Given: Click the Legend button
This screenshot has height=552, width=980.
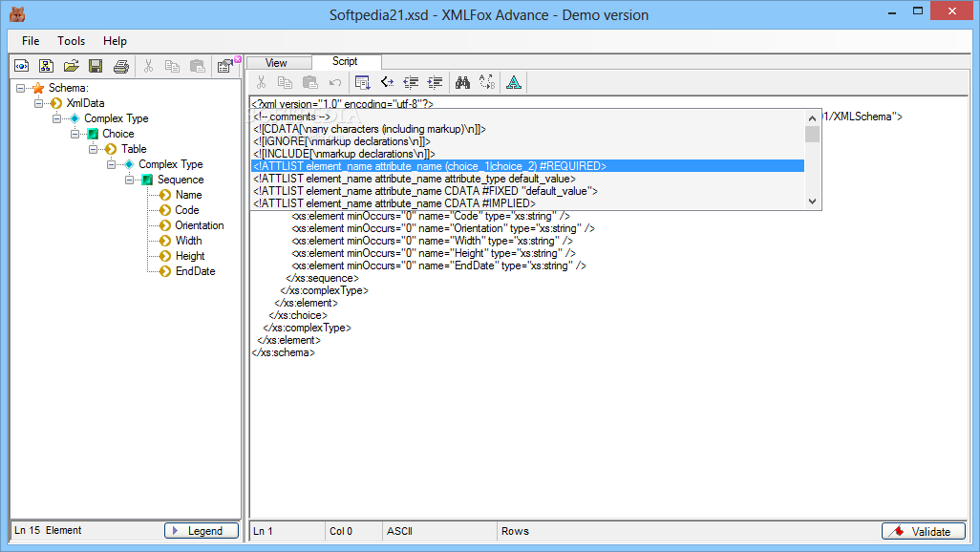Looking at the screenshot, I should [x=202, y=530].
